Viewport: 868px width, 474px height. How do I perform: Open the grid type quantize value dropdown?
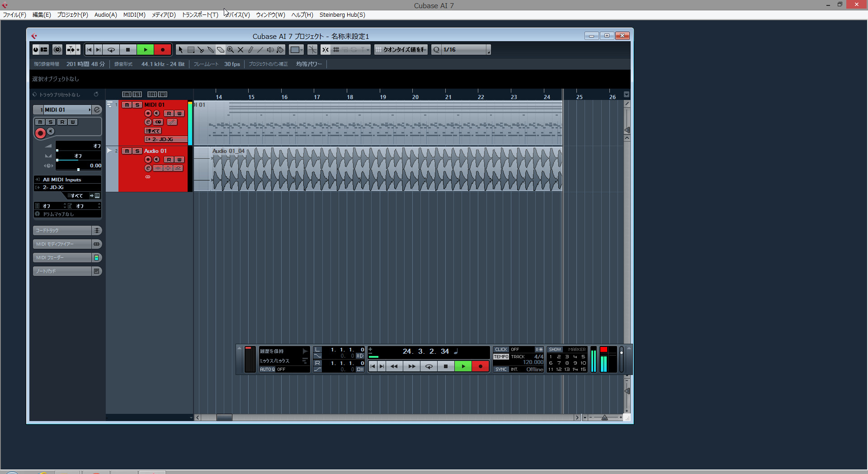401,50
